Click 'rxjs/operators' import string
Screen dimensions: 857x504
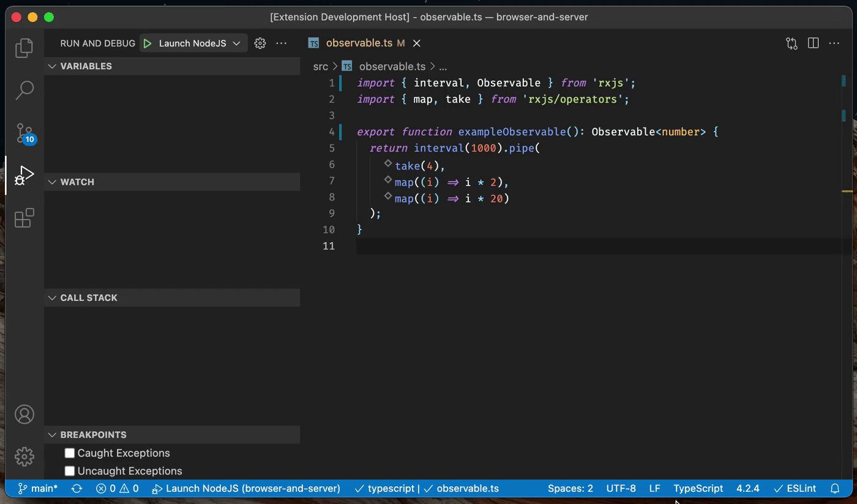[572, 99]
